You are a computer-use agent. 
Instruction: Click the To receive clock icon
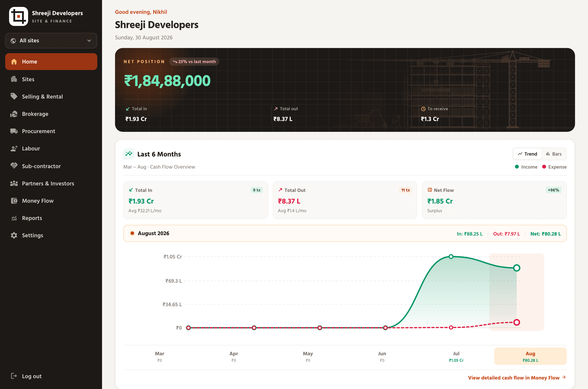423,109
